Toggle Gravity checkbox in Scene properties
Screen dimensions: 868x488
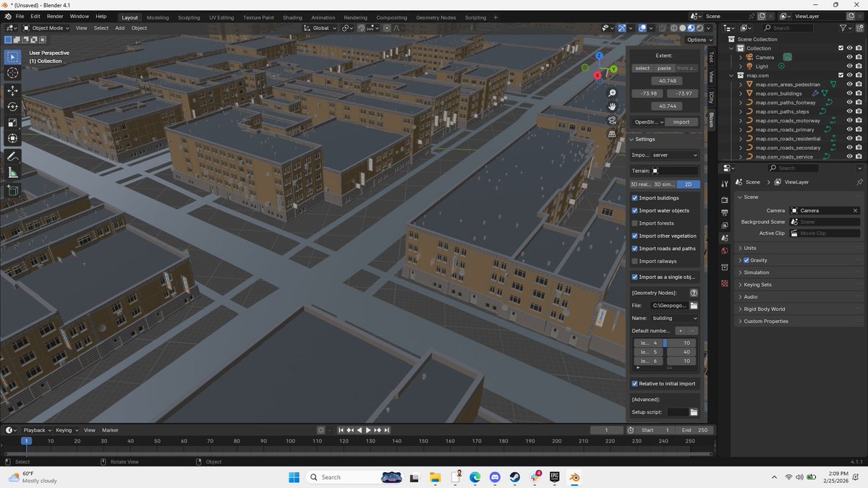pos(746,260)
